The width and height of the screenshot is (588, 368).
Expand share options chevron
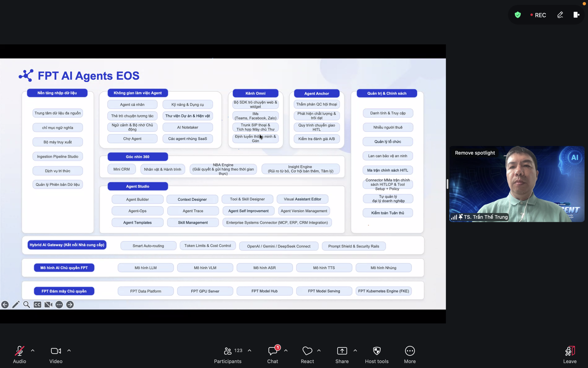[355, 351]
